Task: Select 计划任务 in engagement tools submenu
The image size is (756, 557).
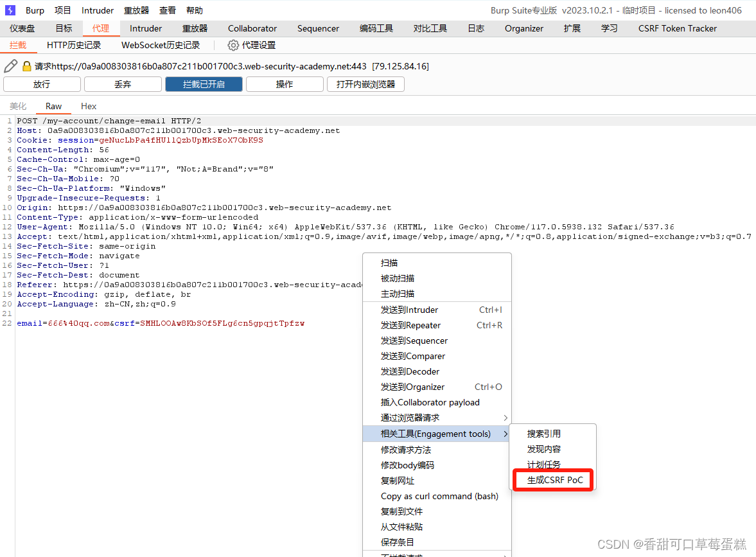Action: (x=552, y=465)
